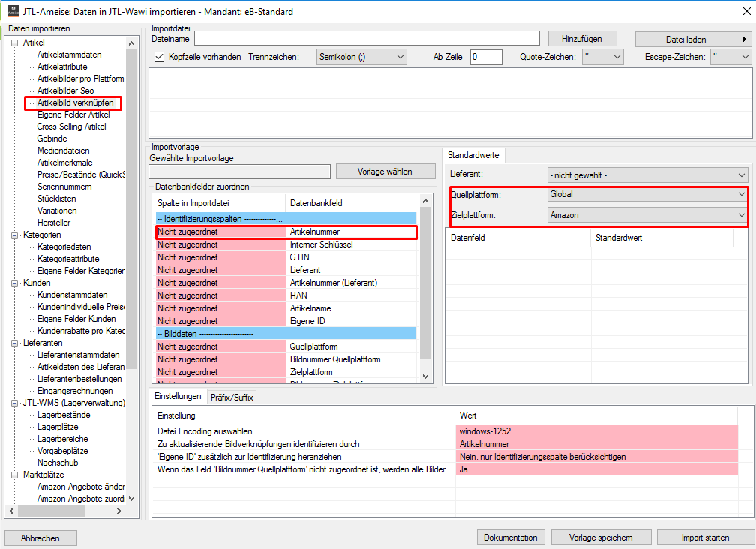This screenshot has width=756, height=549.
Task: Select Artikelmerkmale in the tree
Action: [64, 163]
